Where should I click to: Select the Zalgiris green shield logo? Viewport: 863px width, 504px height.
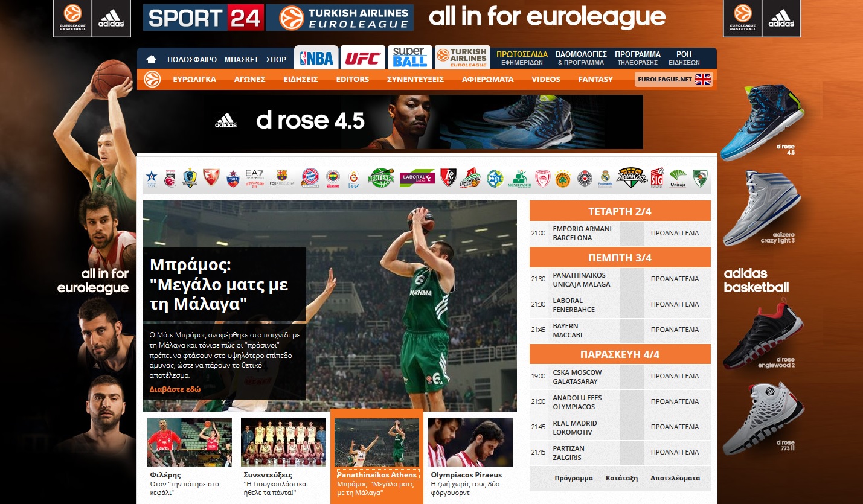point(700,178)
